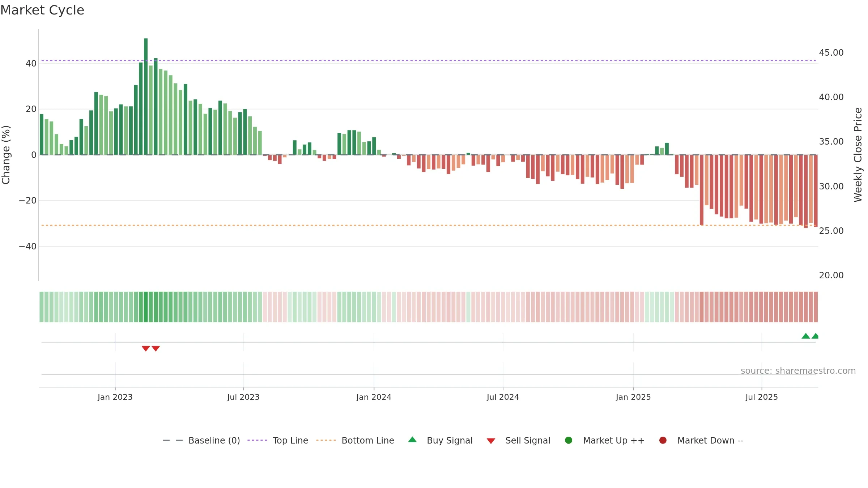Click the 25.00 price axis label
The image size is (868, 488).
pyautogui.click(x=831, y=231)
